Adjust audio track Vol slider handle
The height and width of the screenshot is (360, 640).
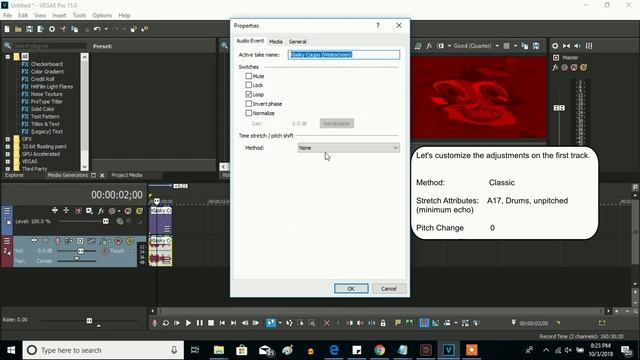(81, 251)
